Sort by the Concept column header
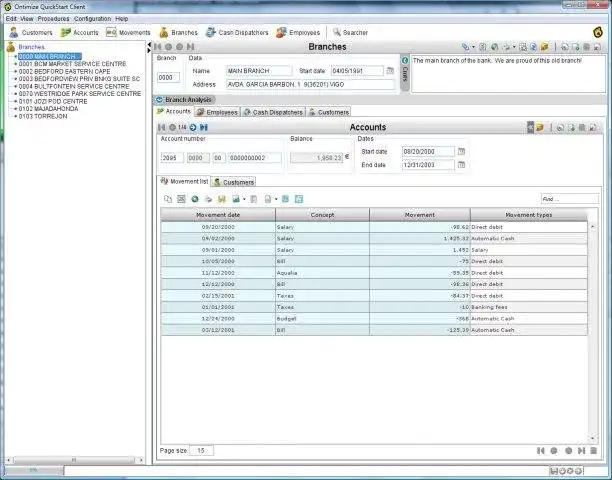 coord(322,215)
